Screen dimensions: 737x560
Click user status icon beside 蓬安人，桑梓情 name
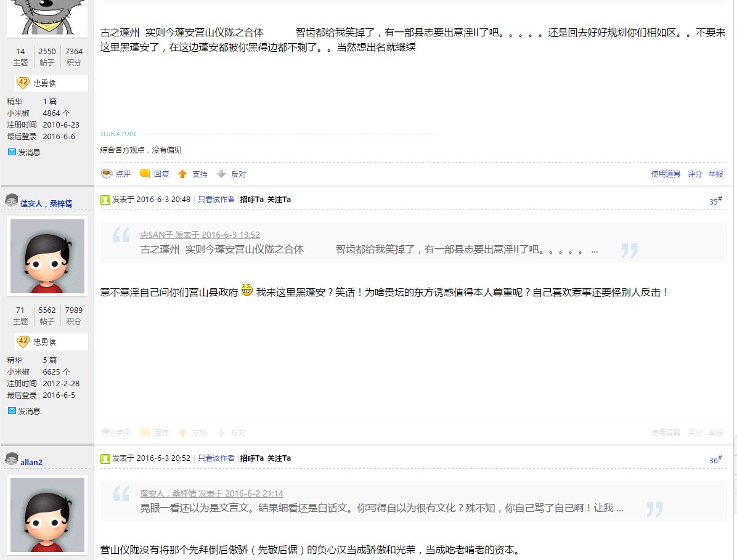12,201
